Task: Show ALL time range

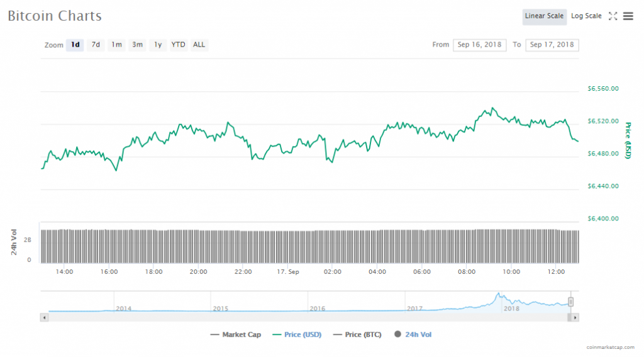Action: pos(199,45)
